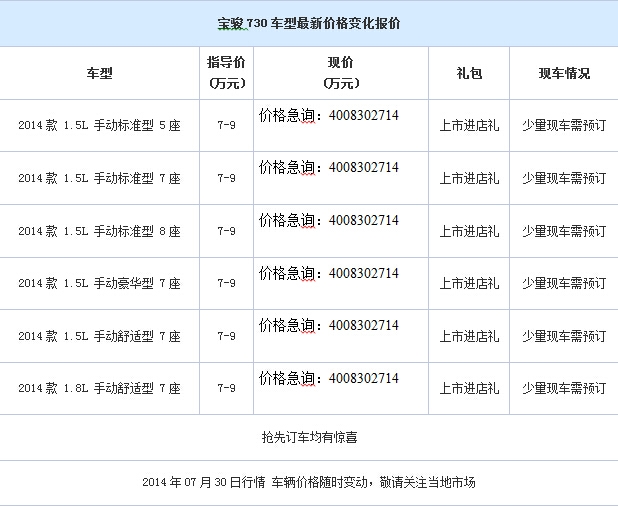
Task: Click 价格急询 phone in 1.5L 舒适型 row
Action: [329, 326]
